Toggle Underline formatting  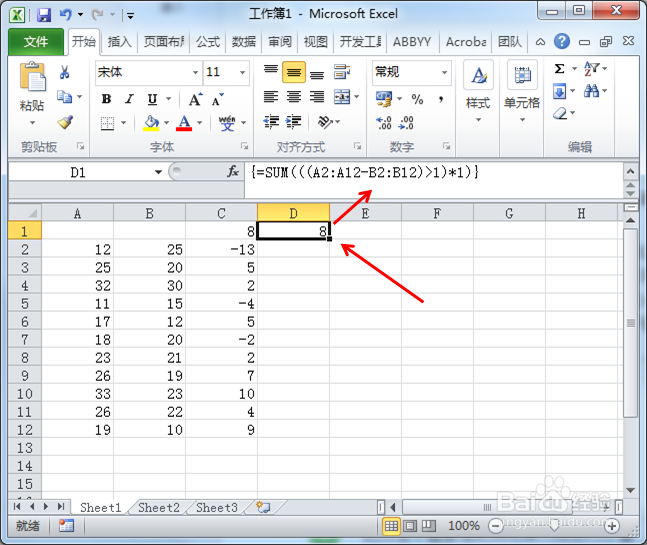(152, 99)
